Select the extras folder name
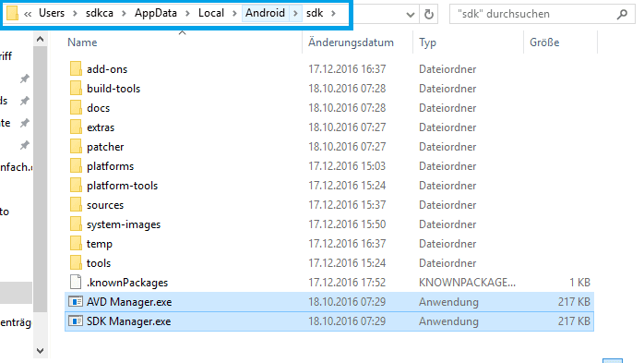Screen dimensions: 644x363 [101, 127]
